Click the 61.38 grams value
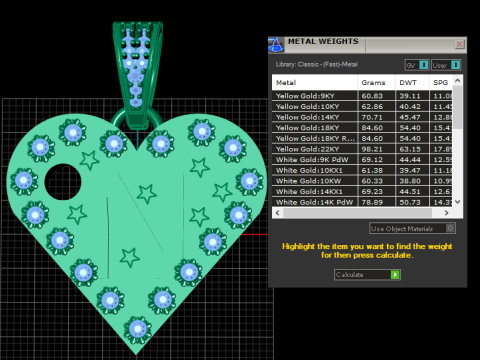The width and height of the screenshot is (480, 360). pyautogui.click(x=372, y=170)
